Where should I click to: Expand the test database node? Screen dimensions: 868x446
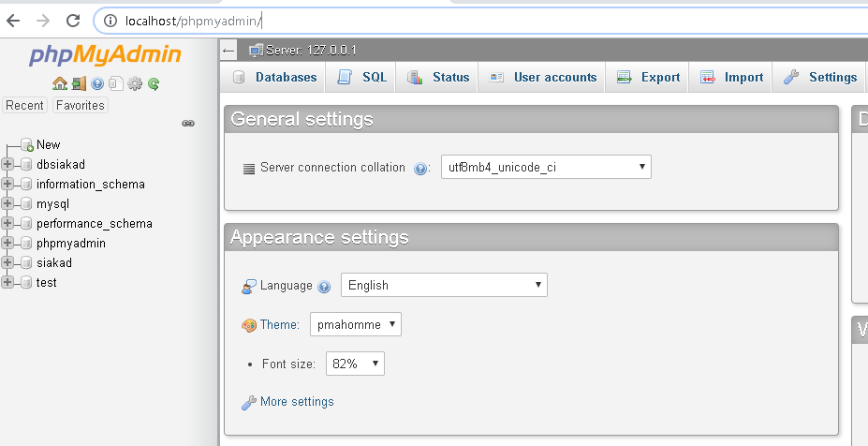pyautogui.click(x=7, y=282)
